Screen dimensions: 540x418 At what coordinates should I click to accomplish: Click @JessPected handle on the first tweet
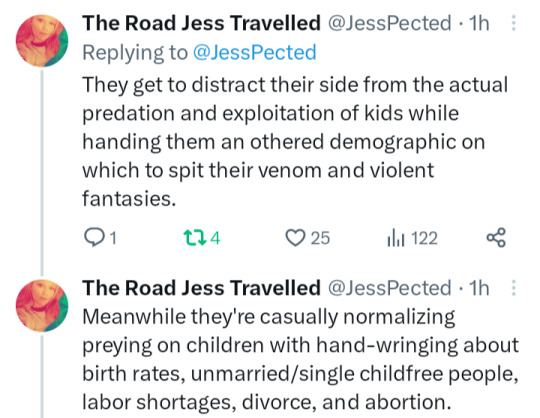click(x=390, y=23)
